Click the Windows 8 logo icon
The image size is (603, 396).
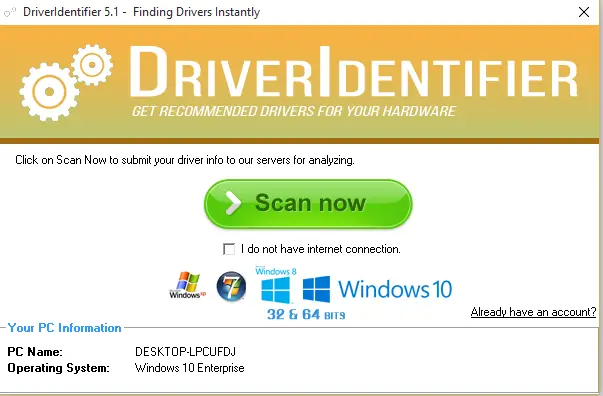pos(276,285)
